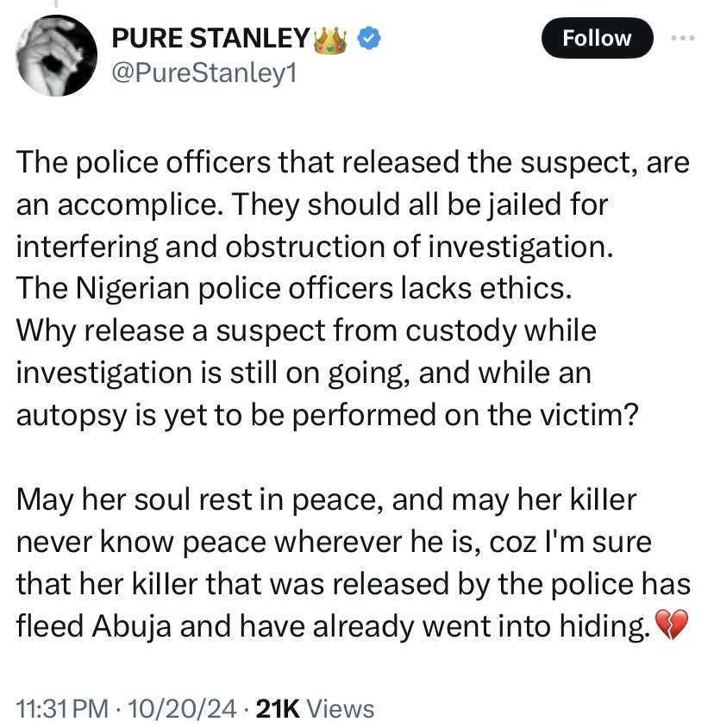This screenshot has width=714, height=728.
Task: Click the blue verified badge icon
Action: click(370, 38)
